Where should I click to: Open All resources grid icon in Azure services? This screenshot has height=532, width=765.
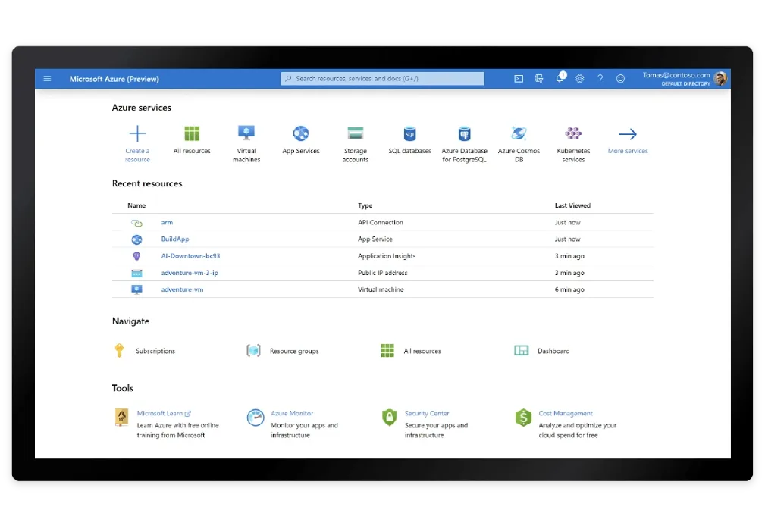point(192,133)
